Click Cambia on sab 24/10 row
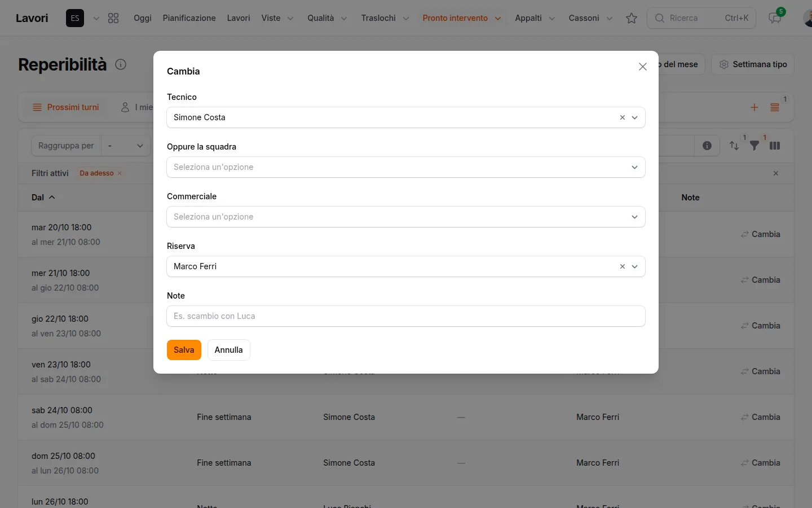 click(761, 417)
